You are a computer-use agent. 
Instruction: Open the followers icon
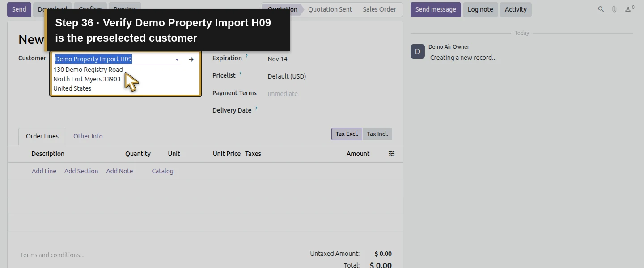point(629,9)
